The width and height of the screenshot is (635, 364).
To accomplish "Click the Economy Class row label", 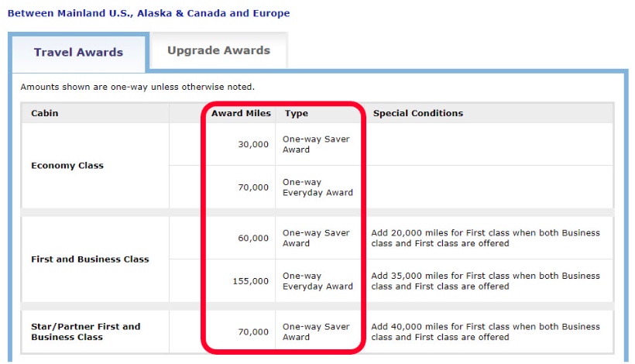I will tap(67, 166).
